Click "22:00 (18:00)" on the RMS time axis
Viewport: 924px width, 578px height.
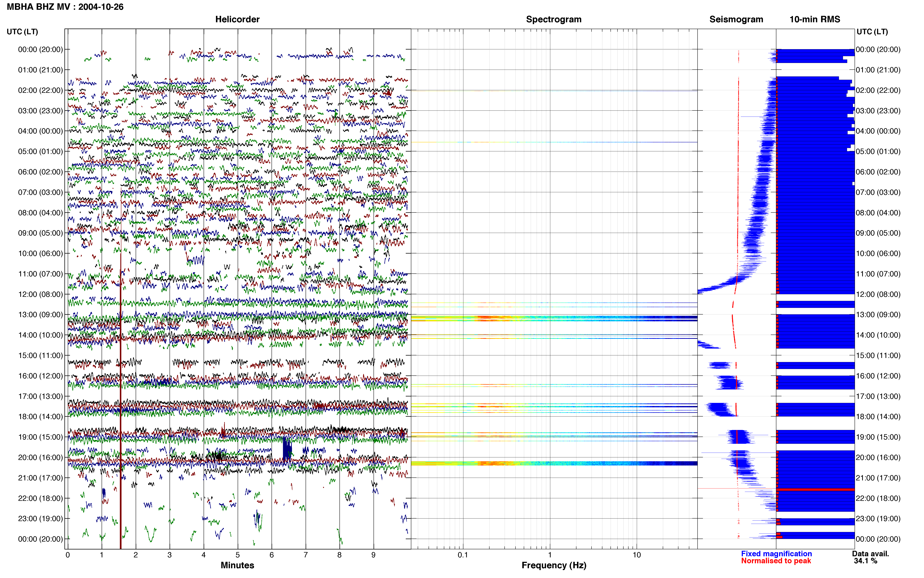click(x=878, y=498)
